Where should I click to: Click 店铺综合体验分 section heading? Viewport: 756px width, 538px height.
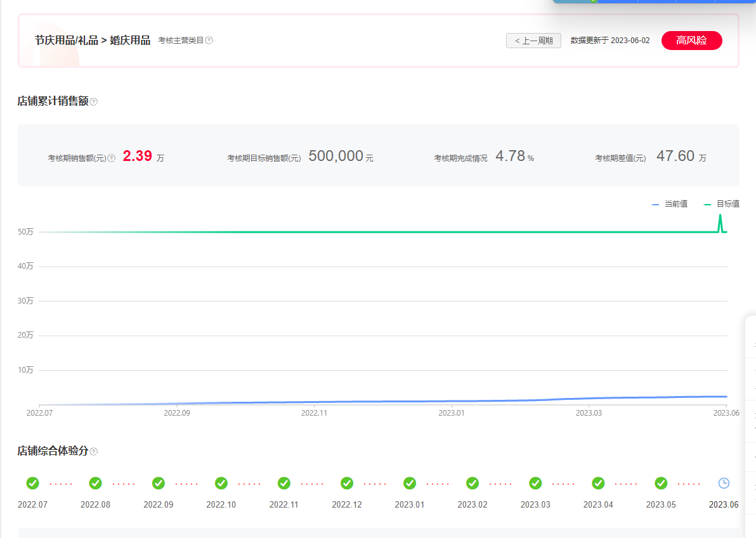53,451
